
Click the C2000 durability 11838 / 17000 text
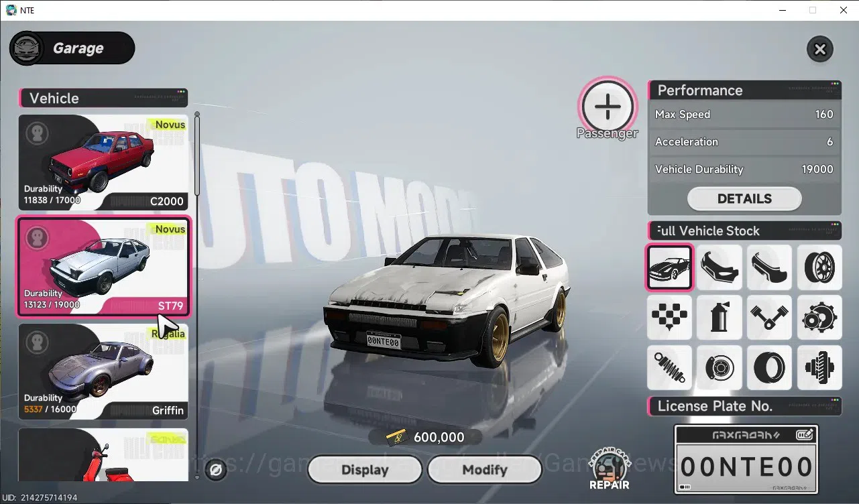click(x=52, y=200)
